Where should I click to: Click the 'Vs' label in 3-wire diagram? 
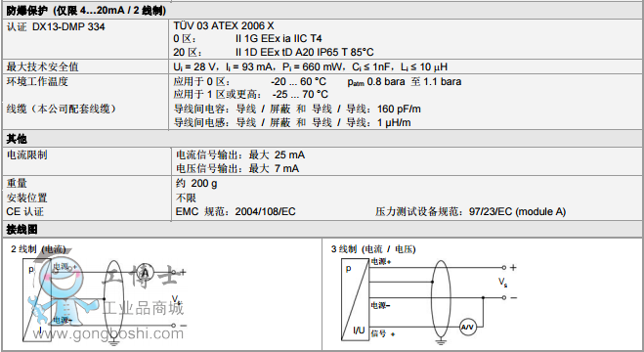(x=502, y=283)
